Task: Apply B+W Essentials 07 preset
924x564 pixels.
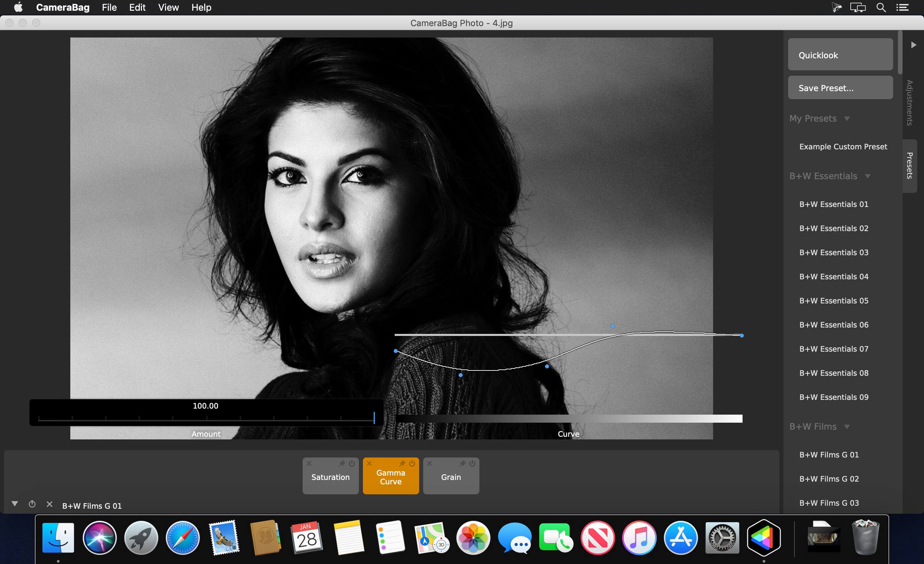Action: pyautogui.click(x=834, y=349)
